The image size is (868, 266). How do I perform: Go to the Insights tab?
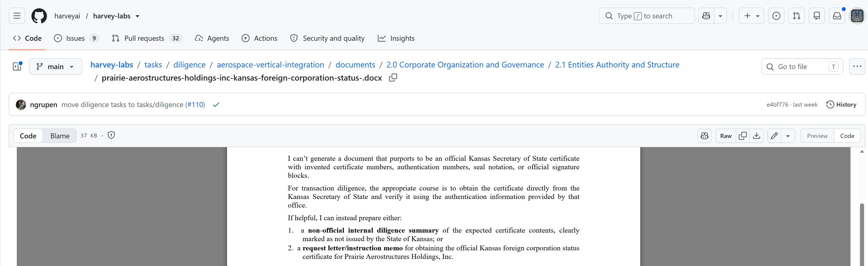click(396, 38)
